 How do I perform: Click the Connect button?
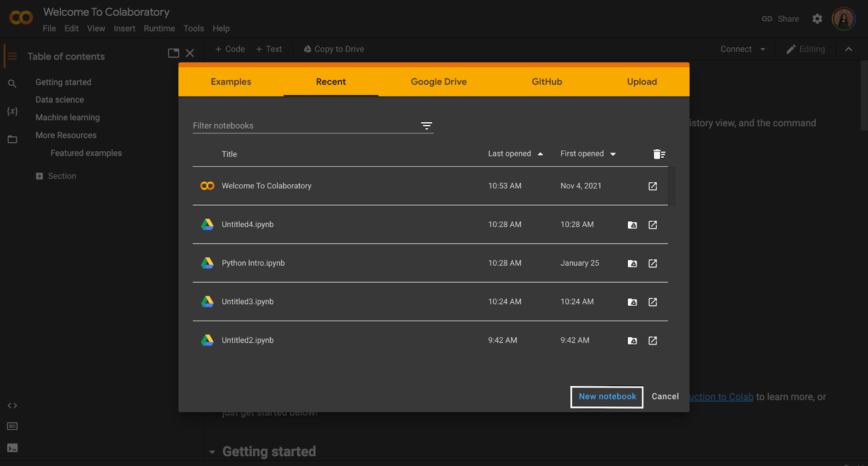coord(736,49)
